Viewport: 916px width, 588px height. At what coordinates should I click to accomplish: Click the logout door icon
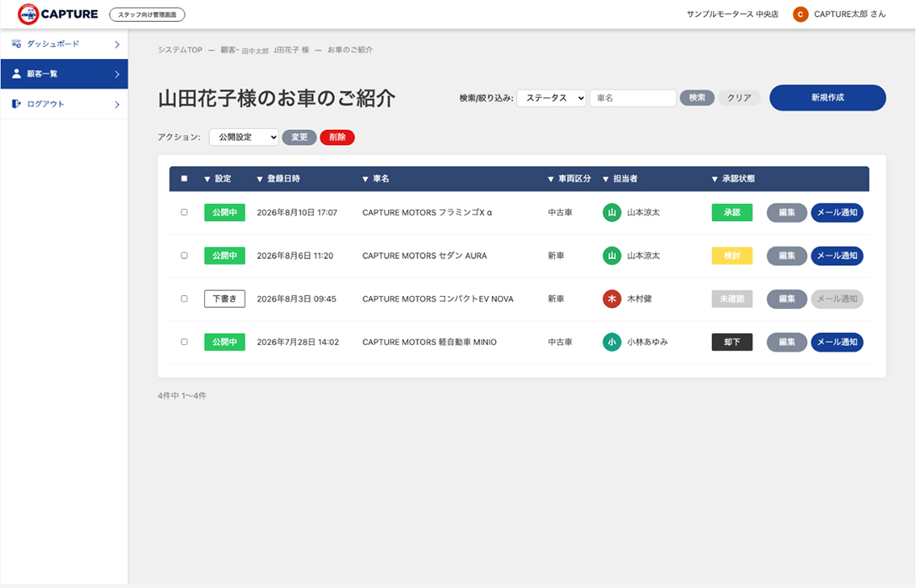coord(16,104)
